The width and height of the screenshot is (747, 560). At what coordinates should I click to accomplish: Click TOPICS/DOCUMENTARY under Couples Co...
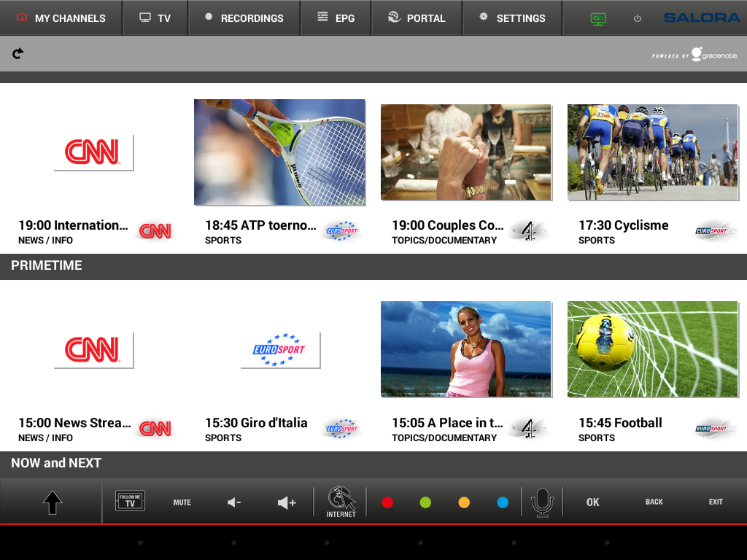click(444, 241)
